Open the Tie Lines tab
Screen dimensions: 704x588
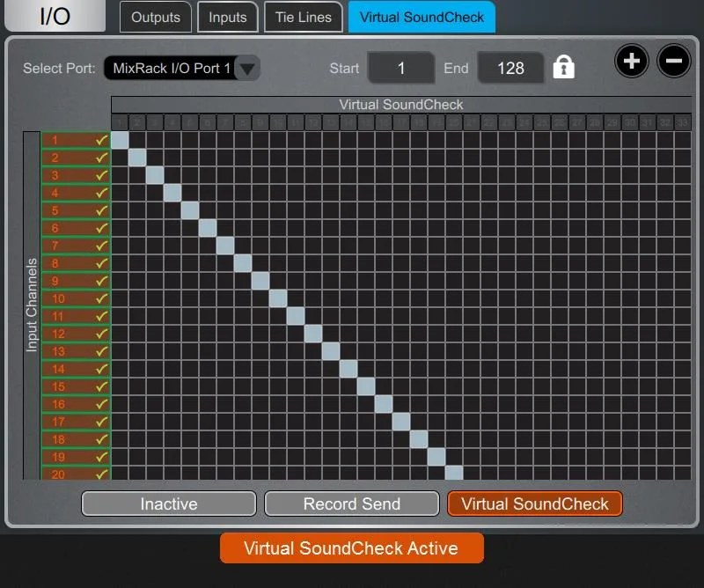[304, 17]
